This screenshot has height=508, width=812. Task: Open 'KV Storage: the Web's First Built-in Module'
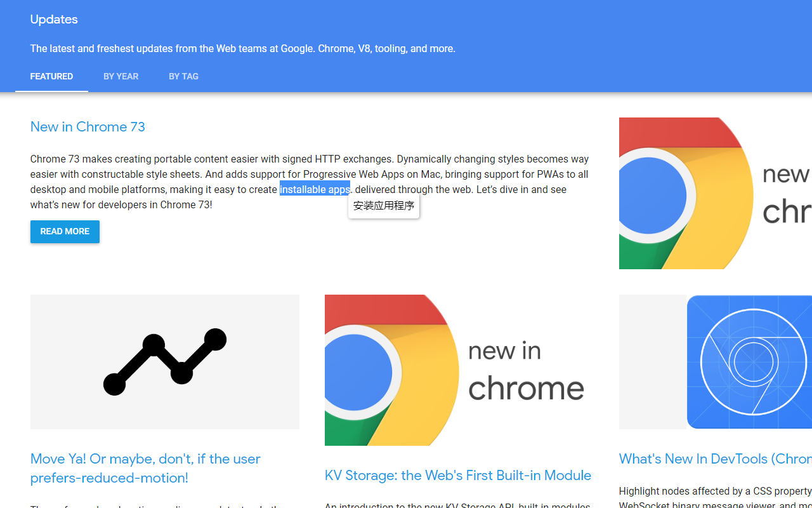coord(457,475)
